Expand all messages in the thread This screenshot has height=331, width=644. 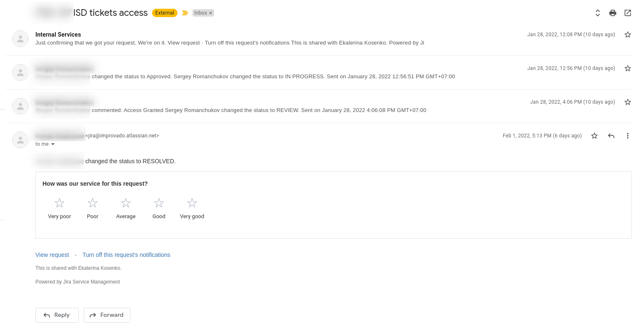[x=597, y=13]
